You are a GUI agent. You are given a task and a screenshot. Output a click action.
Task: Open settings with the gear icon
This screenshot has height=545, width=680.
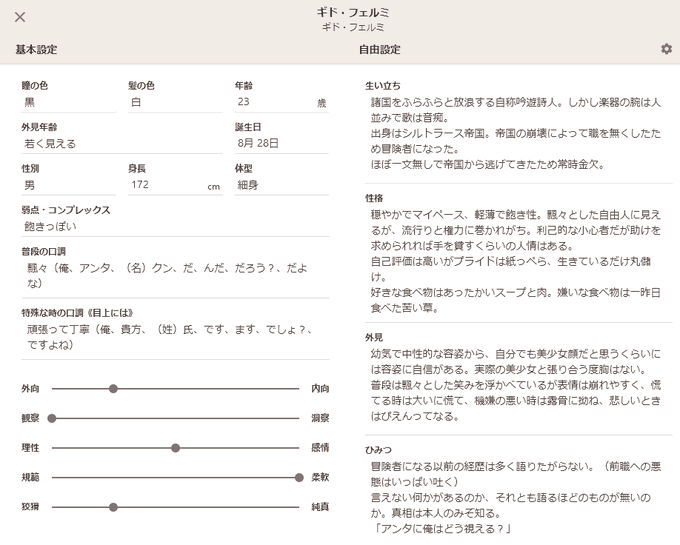pos(666,49)
